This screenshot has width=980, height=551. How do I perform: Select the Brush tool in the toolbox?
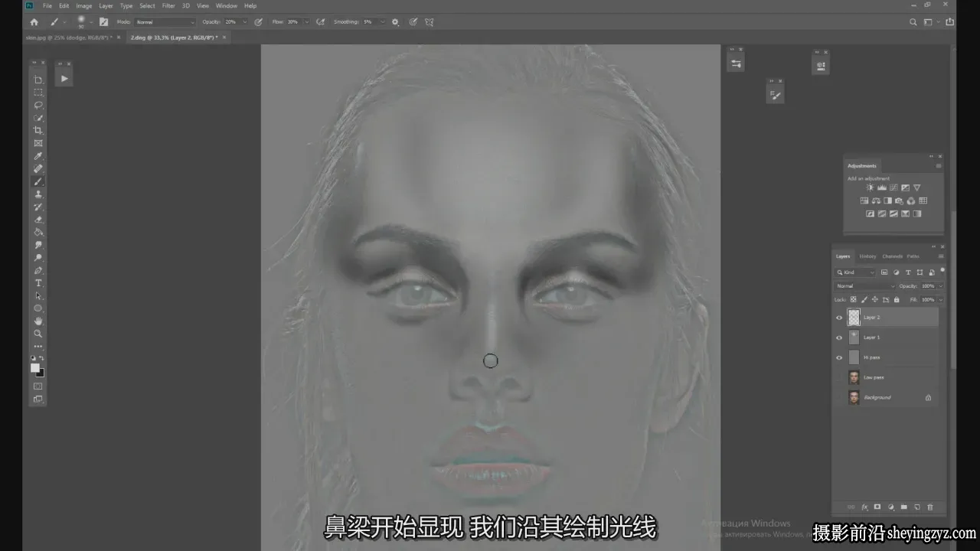(38, 181)
